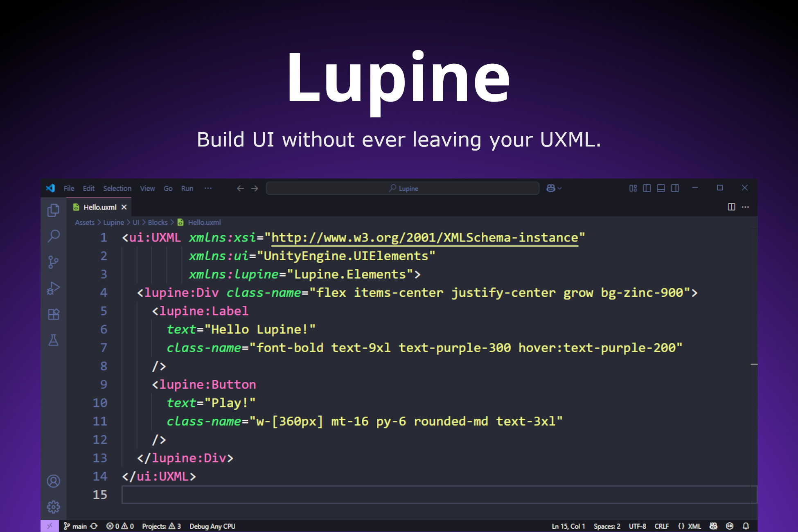Click the Blocks breadcrumb folder
The image size is (798, 532).
tap(158, 223)
